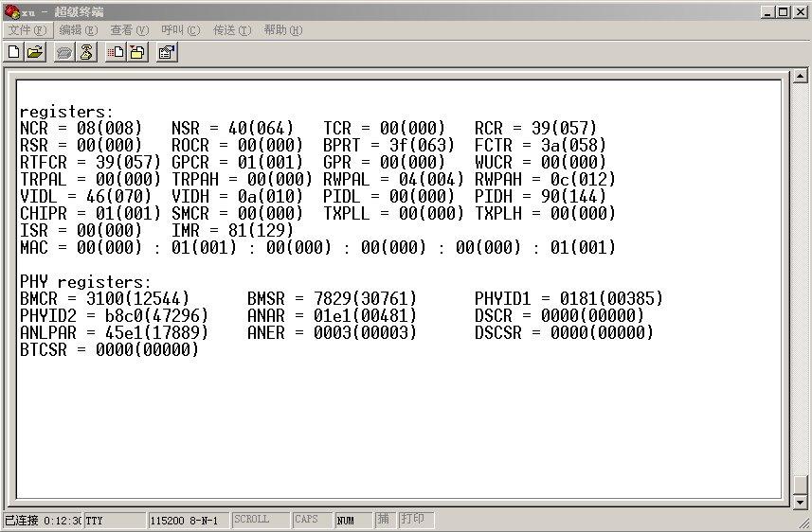Click the 'PIDH = 90(144)' value
812x532 pixels.
pos(541,197)
